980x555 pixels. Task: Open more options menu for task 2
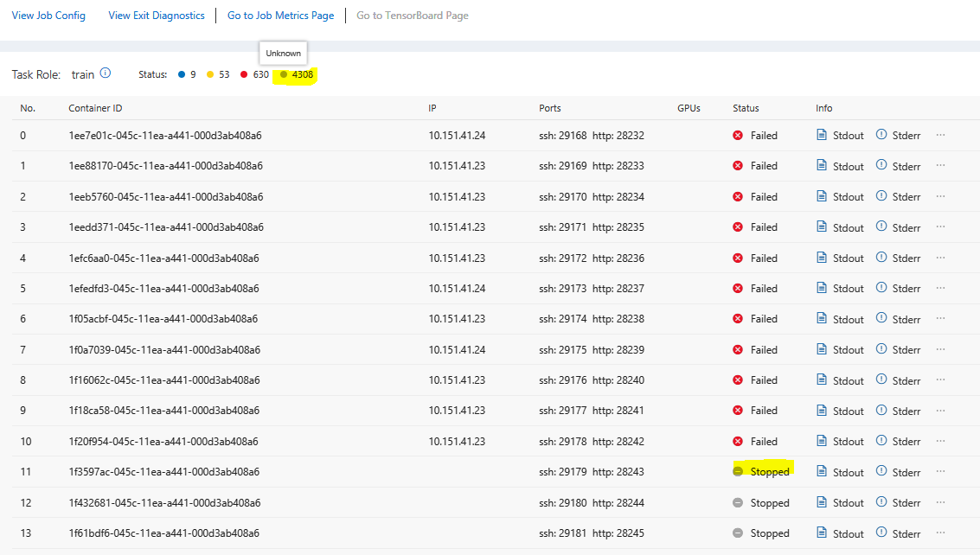[940, 196]
